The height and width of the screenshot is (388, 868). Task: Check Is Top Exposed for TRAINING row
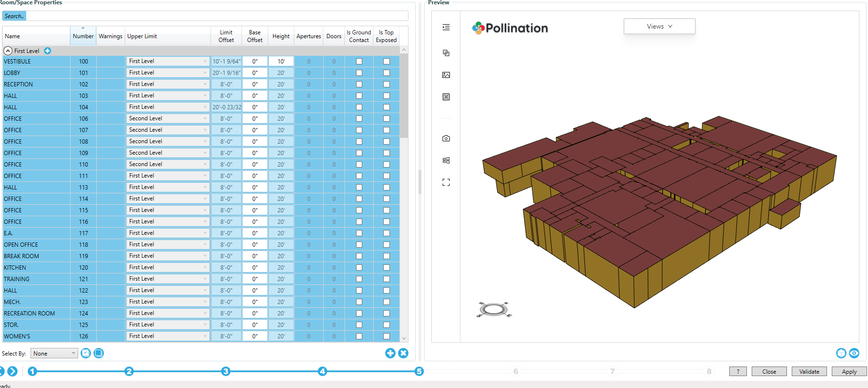387,279
